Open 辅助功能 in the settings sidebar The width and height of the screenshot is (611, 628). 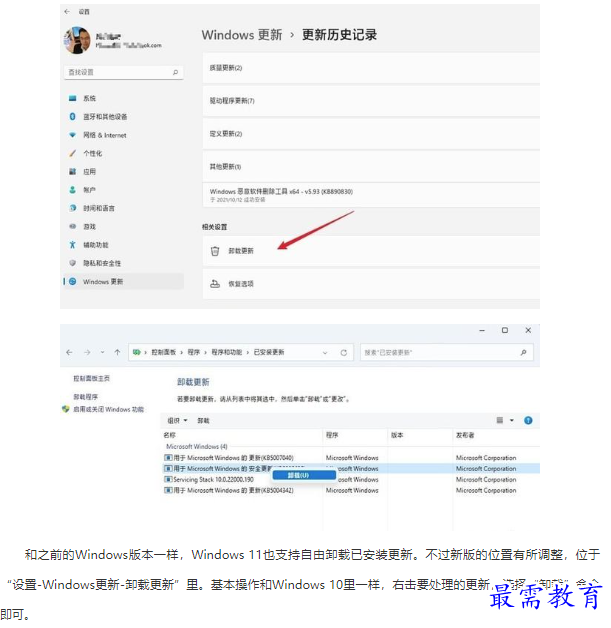pyautogui.click(x=124, y=245)
